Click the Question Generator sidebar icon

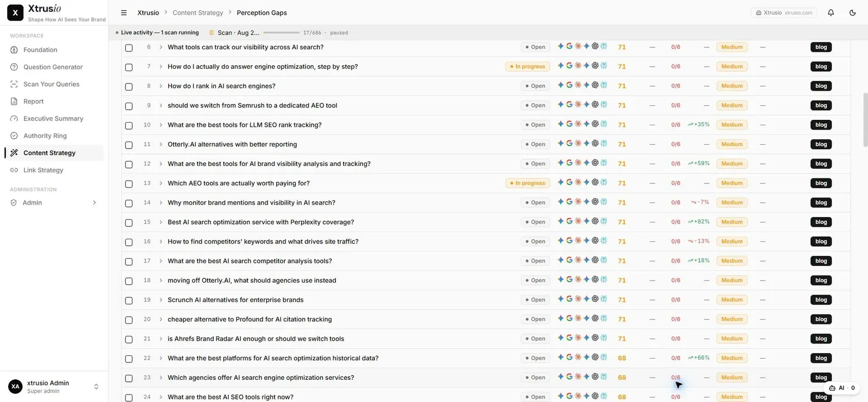click(14, 67)
